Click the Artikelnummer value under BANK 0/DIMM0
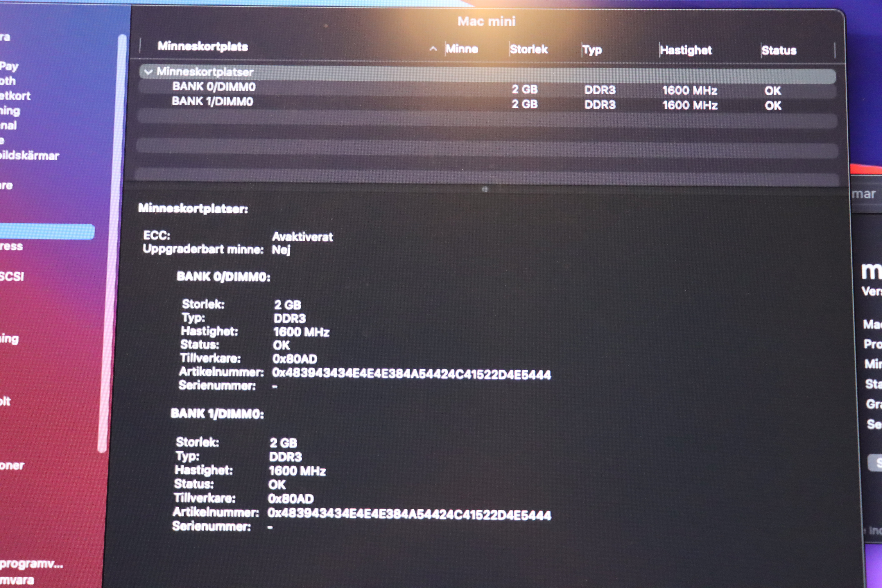Viewport: 882px width, 588px height. coord(411,374)
